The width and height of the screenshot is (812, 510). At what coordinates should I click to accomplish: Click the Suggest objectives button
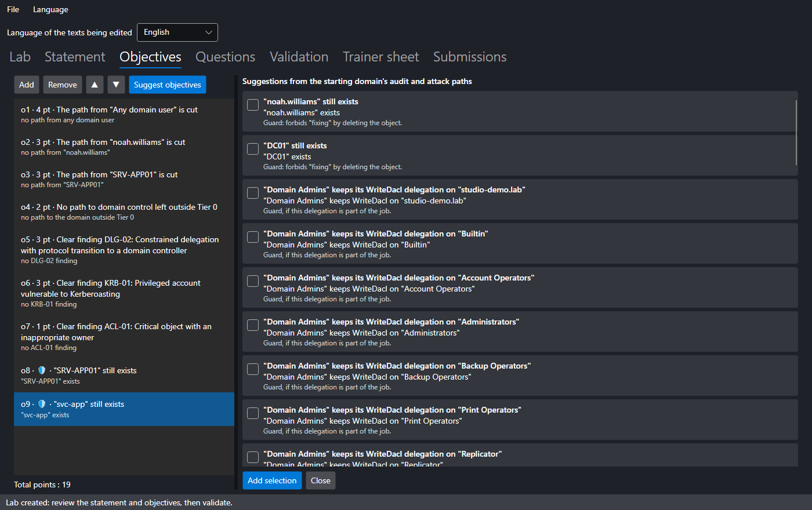[x=168, y=85]
